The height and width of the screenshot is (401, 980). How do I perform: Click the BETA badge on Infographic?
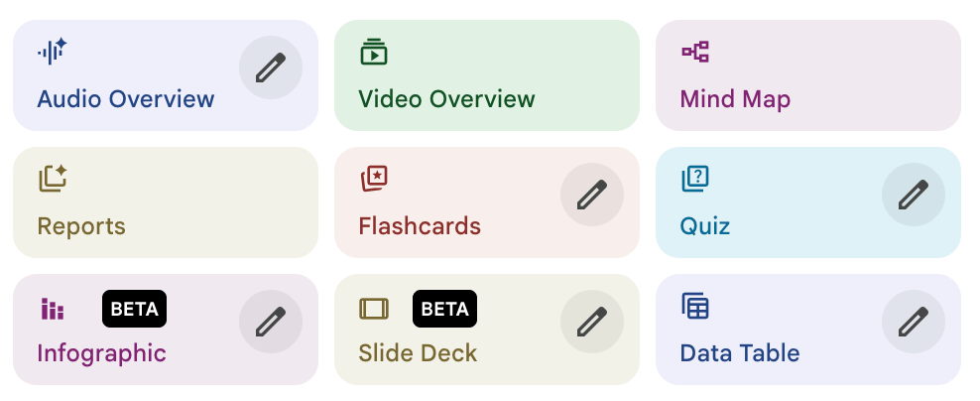pos(134,309)
